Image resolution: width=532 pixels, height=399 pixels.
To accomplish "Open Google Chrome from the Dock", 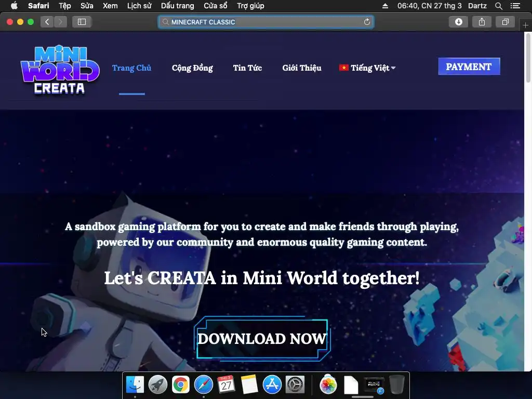I will [x=180, y=385].
